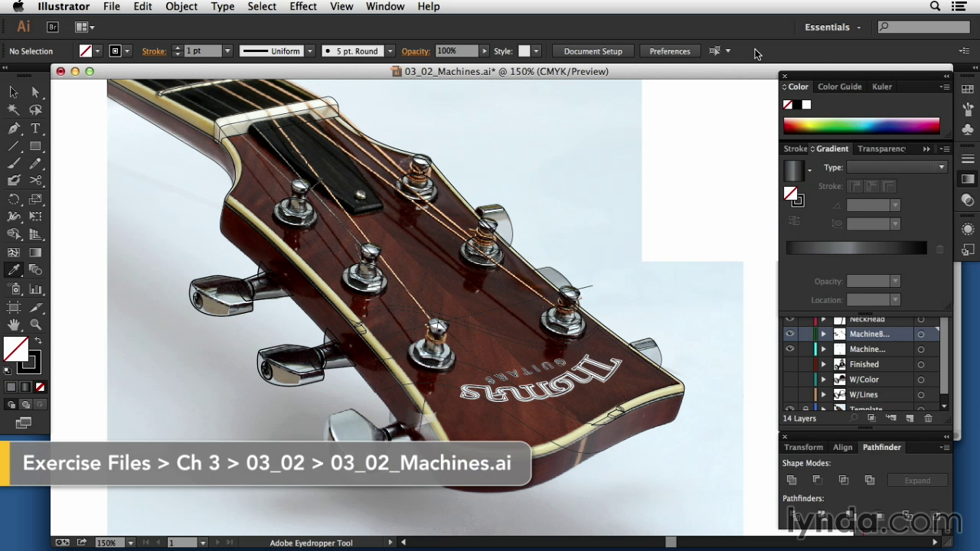Expand the Finished layer triangle
980x551 pixels.
[824, 364]
